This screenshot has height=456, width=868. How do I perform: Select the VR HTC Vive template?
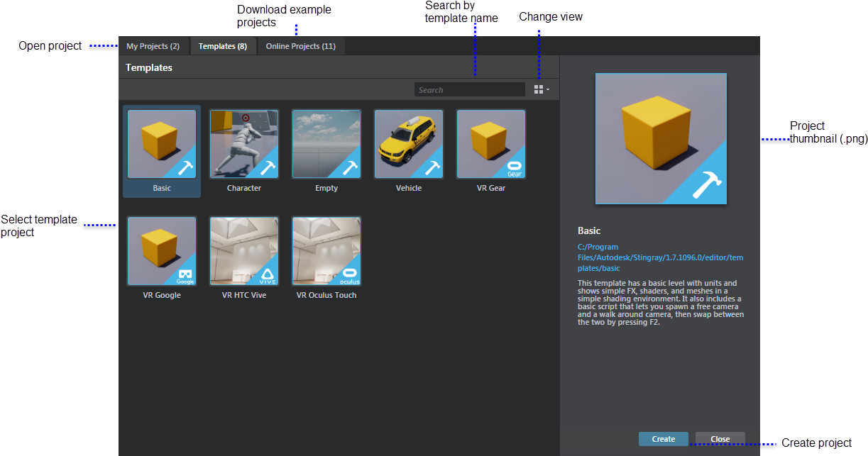coord(244,251)
